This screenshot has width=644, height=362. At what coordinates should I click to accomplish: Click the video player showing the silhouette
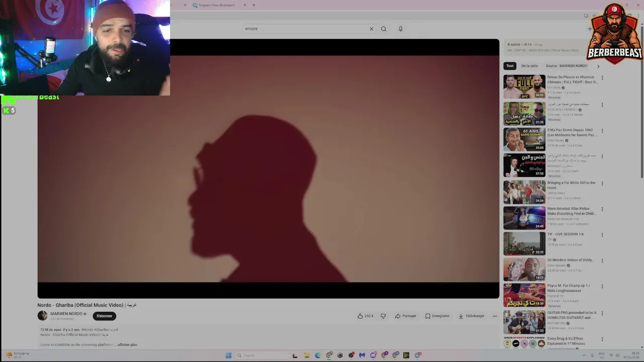click(268, 168)
